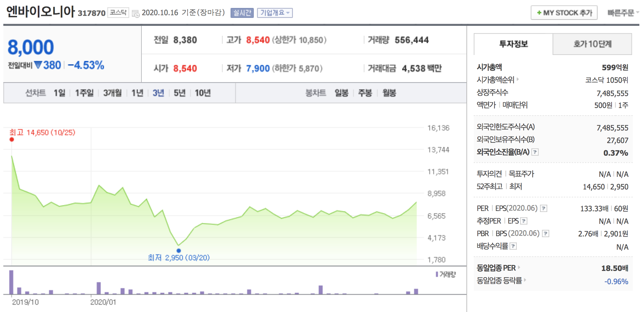644x312 pixels.
Task: Click the 배당수익률 help icon
Action: coord(513,246)
